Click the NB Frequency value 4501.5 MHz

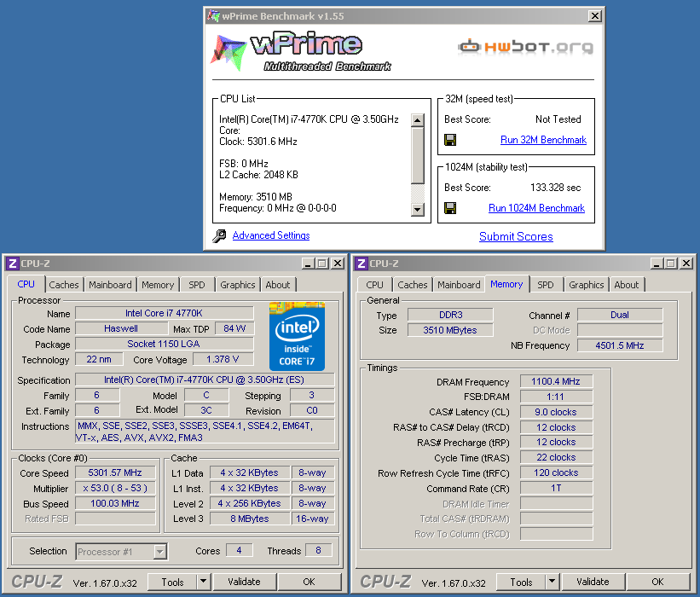[620, 345]
